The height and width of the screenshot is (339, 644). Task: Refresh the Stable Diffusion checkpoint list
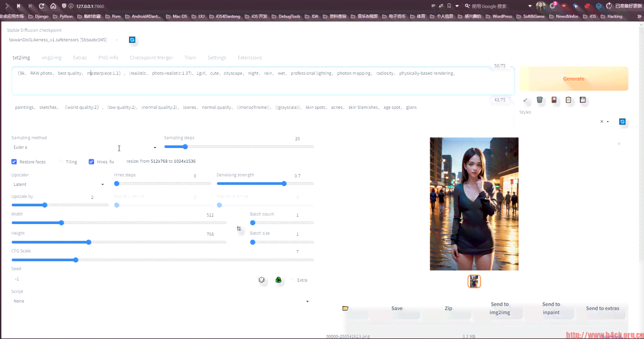point(132,40)
